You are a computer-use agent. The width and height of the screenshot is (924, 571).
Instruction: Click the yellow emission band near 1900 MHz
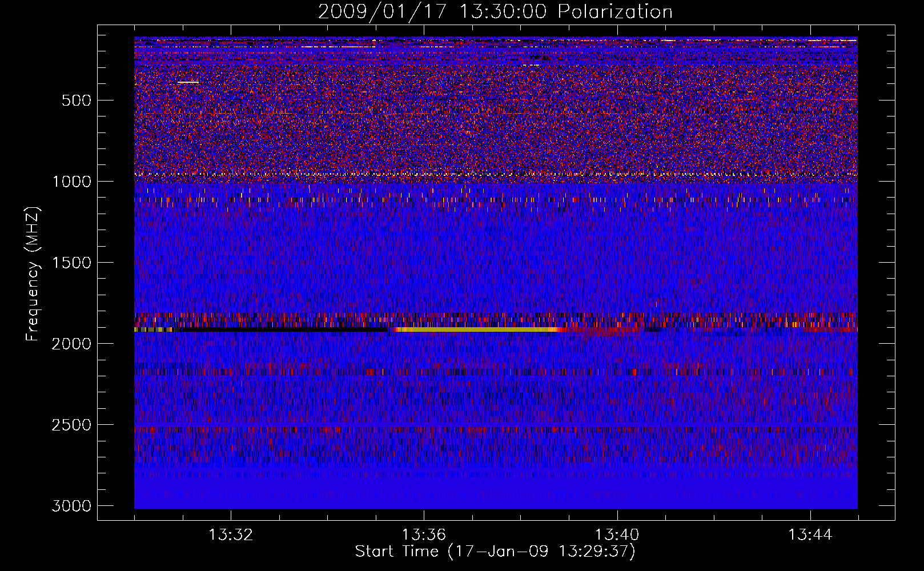coord(477,329)
